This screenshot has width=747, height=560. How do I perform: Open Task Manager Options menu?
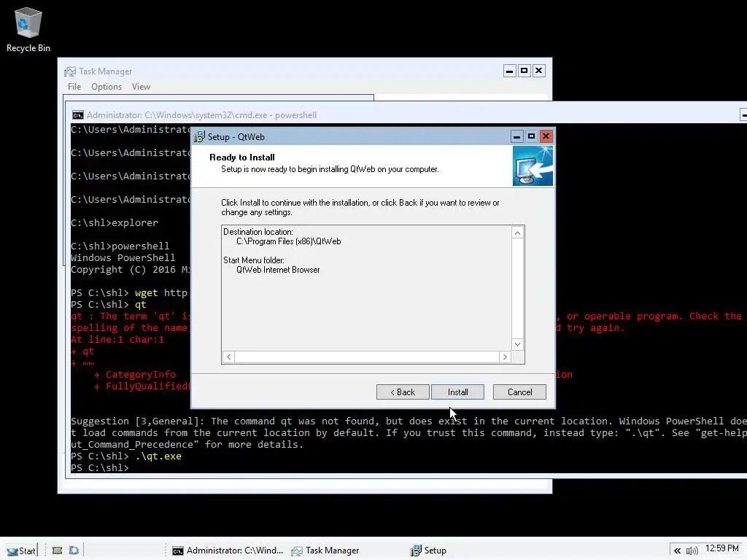tap(107, 87)
